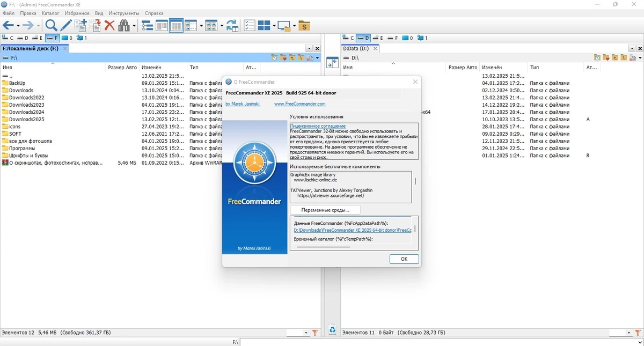Click the red X delete icon
The height and width of the screenshot is (346, 644).
point(109,25)
